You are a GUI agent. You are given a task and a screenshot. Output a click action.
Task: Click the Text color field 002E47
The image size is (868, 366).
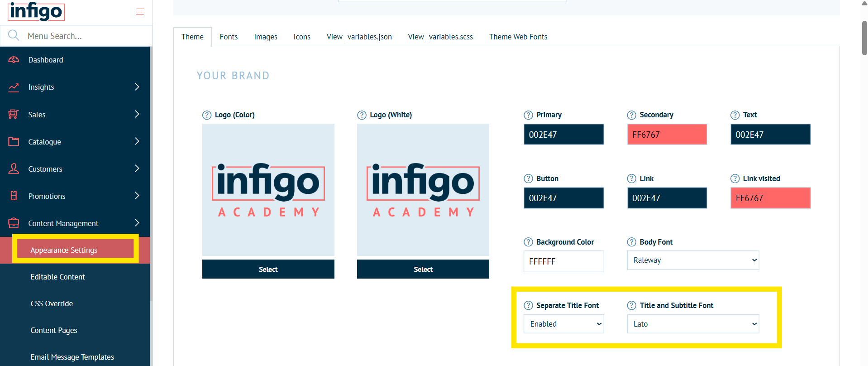point(770,135)
